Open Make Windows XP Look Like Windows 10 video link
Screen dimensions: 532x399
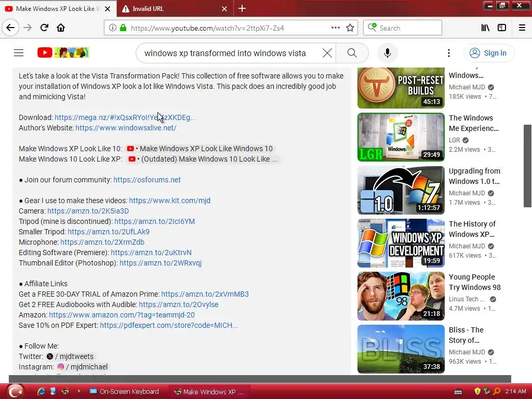pos(200,149)
